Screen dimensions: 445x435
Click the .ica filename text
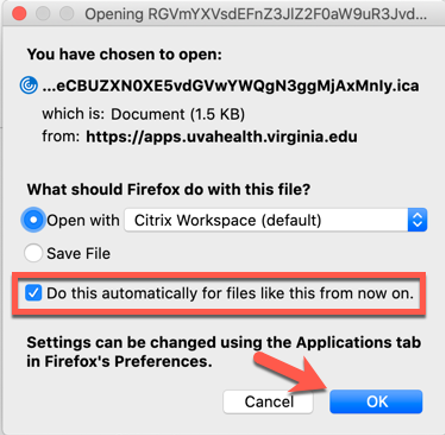pos(231,86)
